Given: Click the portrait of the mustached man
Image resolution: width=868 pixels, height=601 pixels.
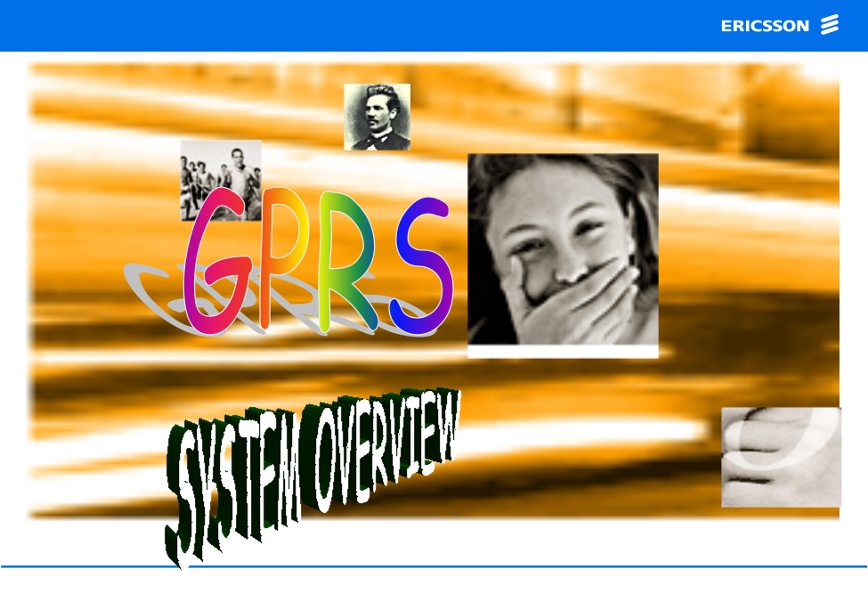Looking at the screenshot, I should pyautogui.click(x=377, y=117).
